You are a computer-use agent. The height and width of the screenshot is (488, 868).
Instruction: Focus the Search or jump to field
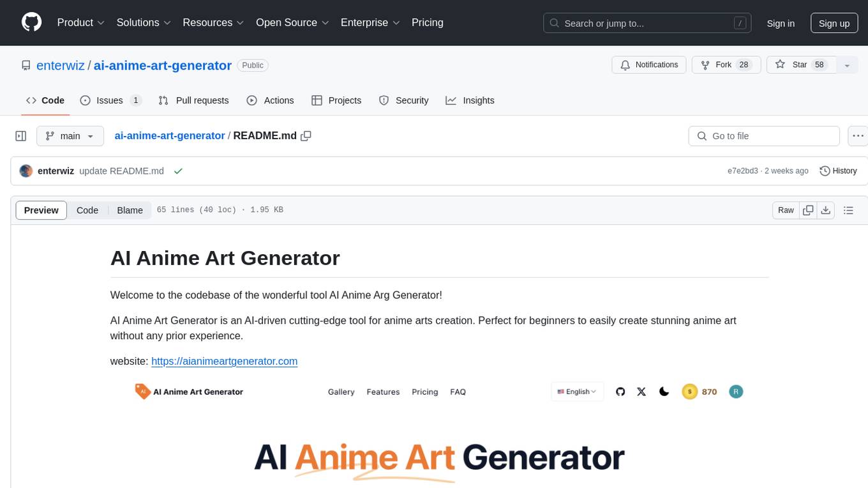point(646,23)
